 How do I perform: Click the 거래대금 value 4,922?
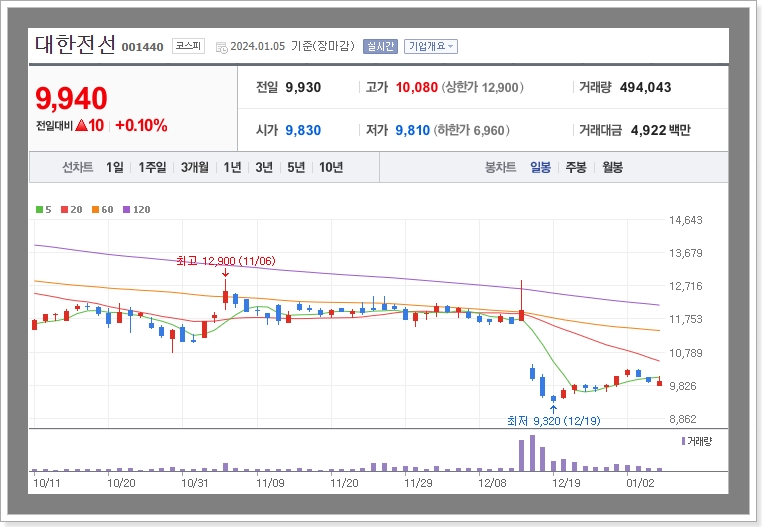point(648,130)
